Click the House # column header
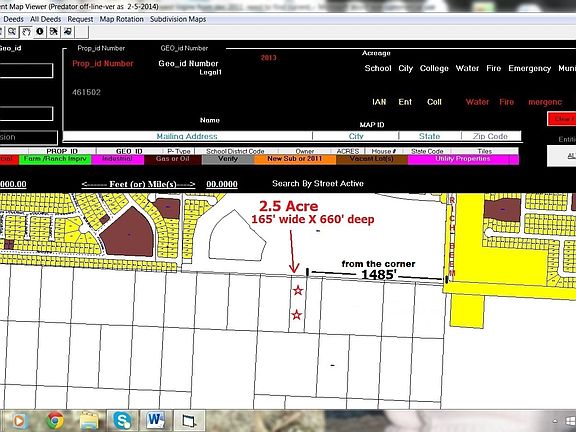 [384, 151]
